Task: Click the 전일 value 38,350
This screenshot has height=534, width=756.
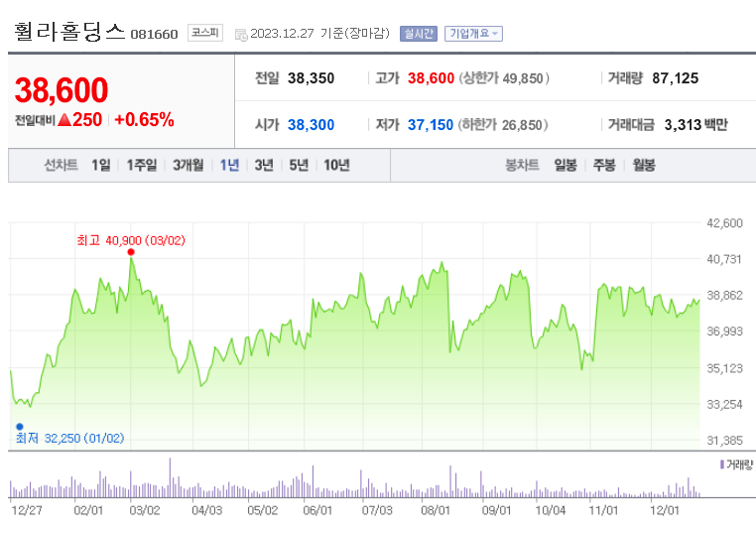Action: 311,78
